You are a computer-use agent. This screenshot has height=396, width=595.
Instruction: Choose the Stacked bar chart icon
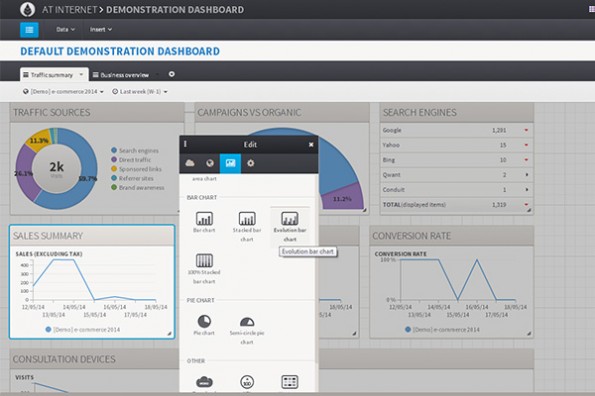247,219
